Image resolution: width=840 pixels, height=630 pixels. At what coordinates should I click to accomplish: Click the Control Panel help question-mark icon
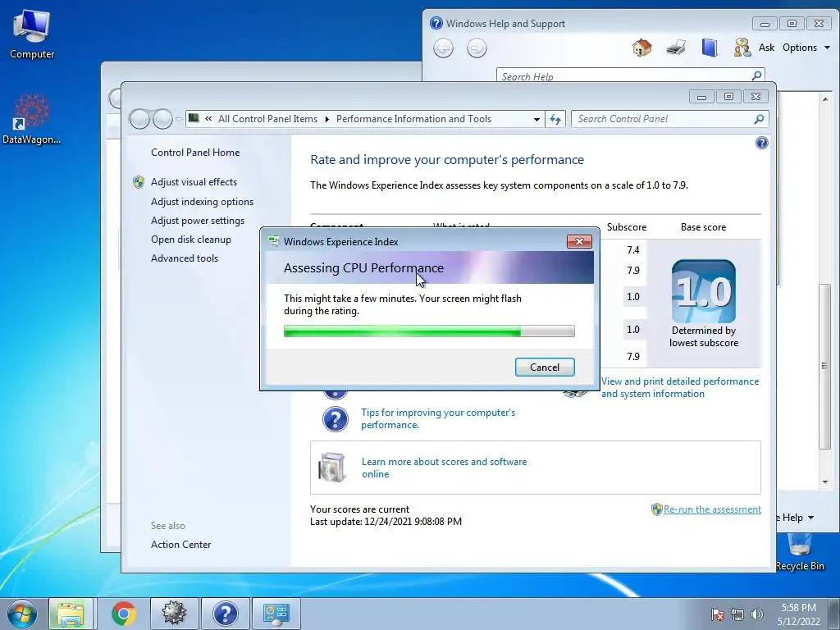tap(761, 143)
